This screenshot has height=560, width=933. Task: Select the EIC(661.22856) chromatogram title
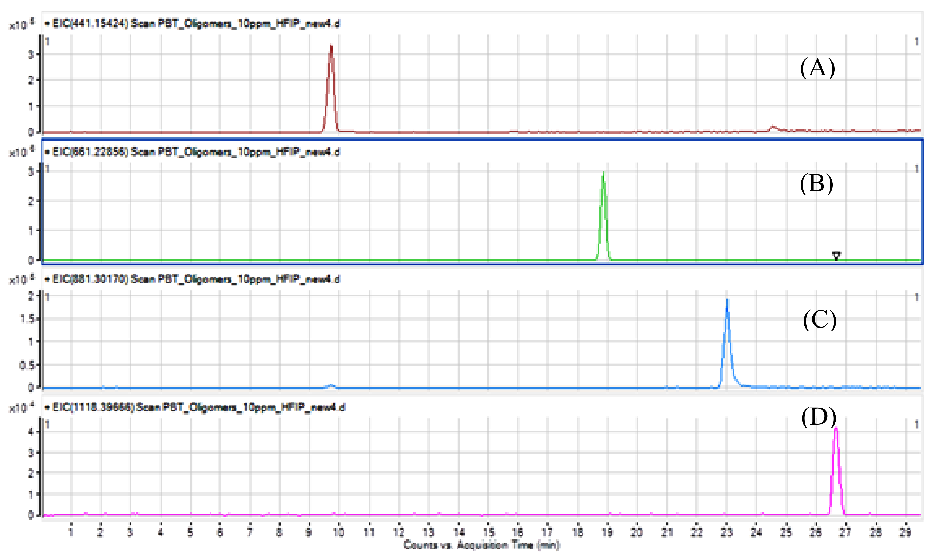pos(192,152)
